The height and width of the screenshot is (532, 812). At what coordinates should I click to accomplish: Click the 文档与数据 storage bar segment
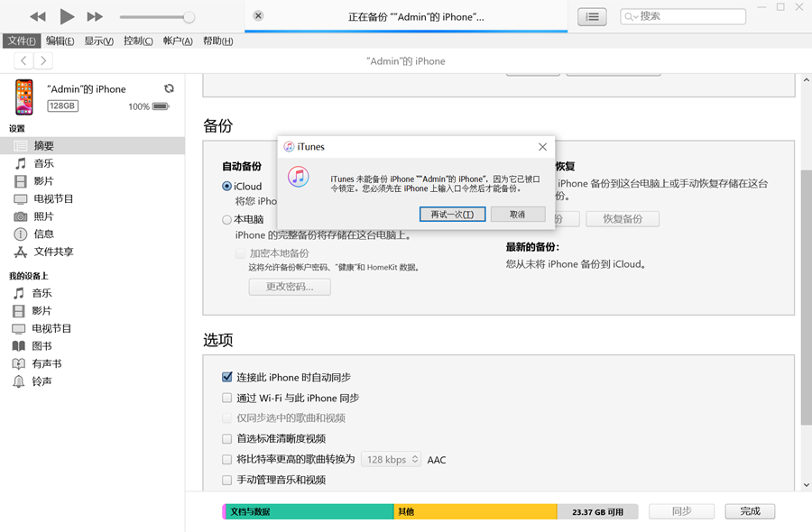pyautogui.click(x=309, y=511)
